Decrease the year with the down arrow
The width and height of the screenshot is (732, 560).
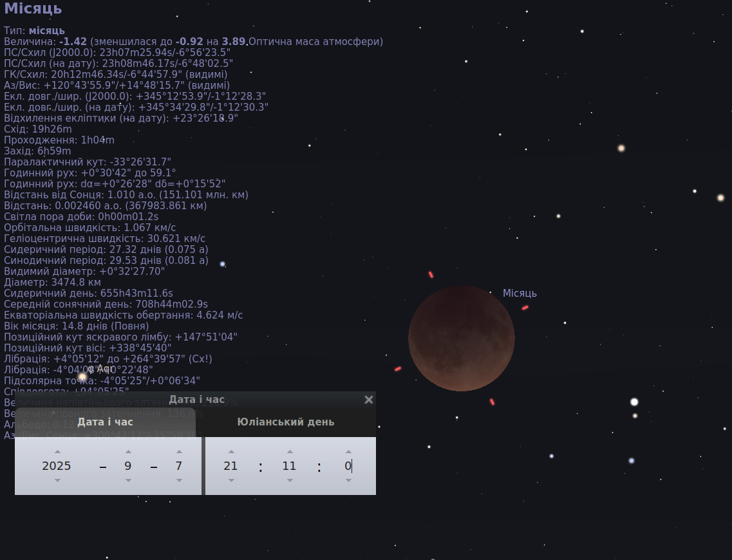pyautogui.click(x=57, y=480)
